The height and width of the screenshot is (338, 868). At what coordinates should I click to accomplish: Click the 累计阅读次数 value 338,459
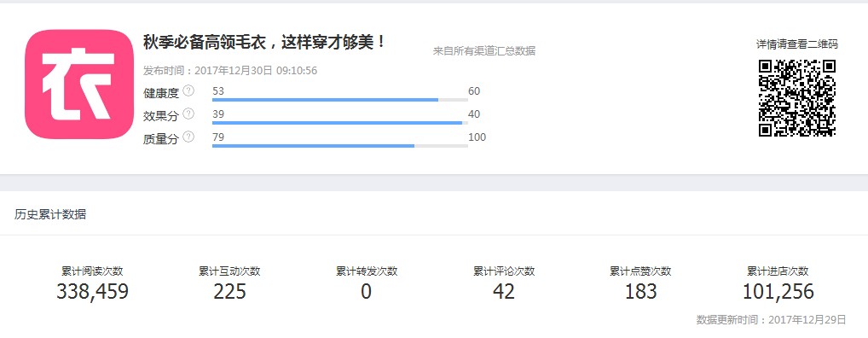click(92, 291)
